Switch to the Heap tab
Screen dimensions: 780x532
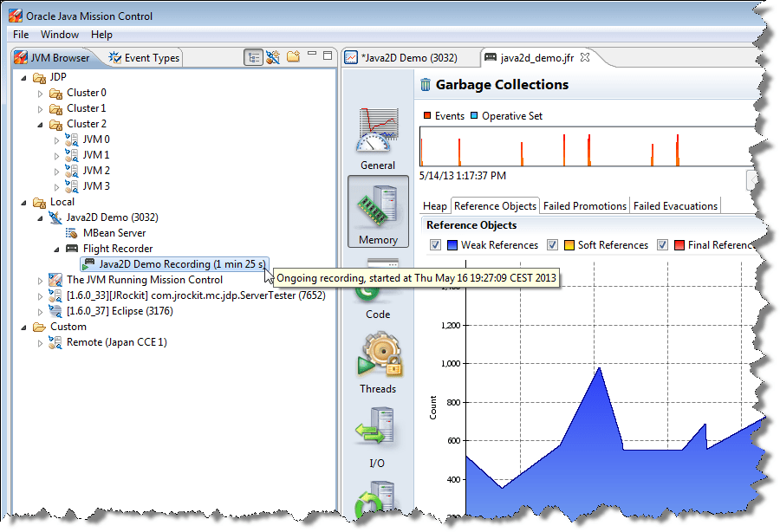tap(433, 205)
